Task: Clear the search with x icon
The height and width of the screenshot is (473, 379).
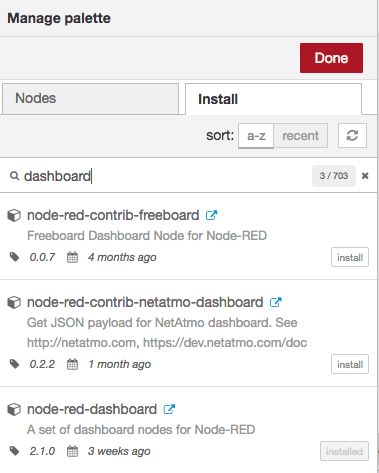Action: tap(365, 176)
